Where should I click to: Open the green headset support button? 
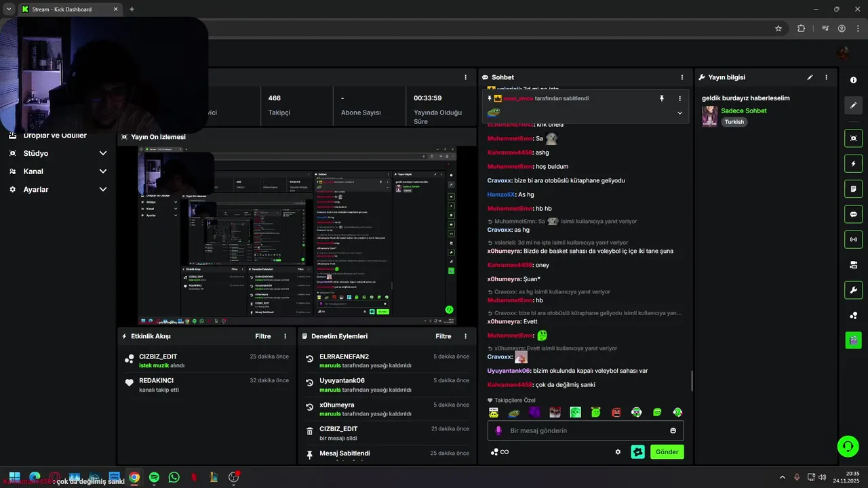[848, 446]
